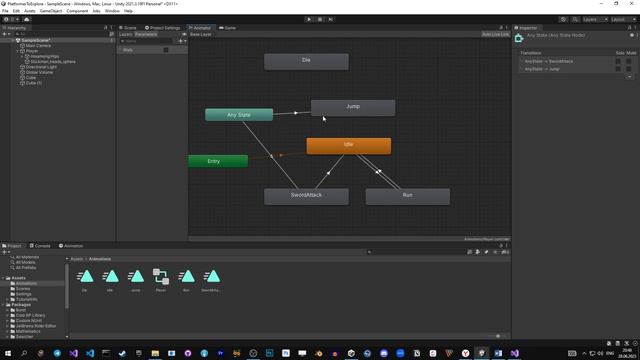Lock the Hierarchy panel
Image resolution: width=640 pixels, height=360 pixels.
pos(105,28)
